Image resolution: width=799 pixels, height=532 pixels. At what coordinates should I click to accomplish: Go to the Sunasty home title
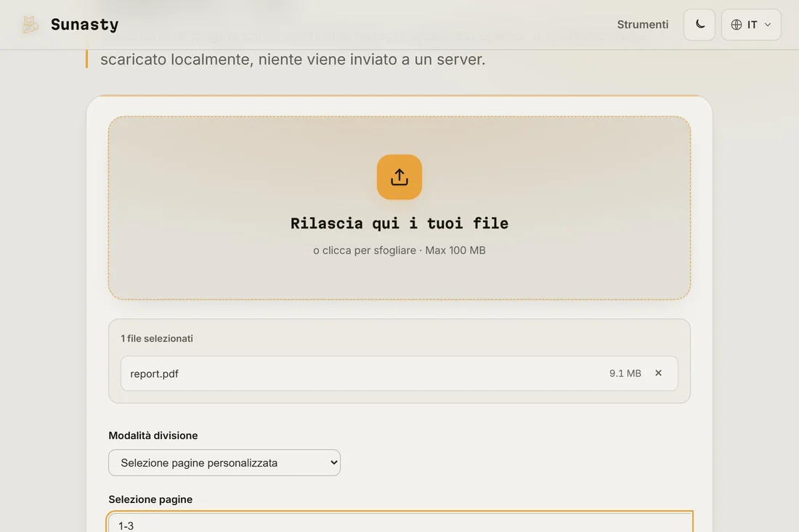[x=84, y=25]
